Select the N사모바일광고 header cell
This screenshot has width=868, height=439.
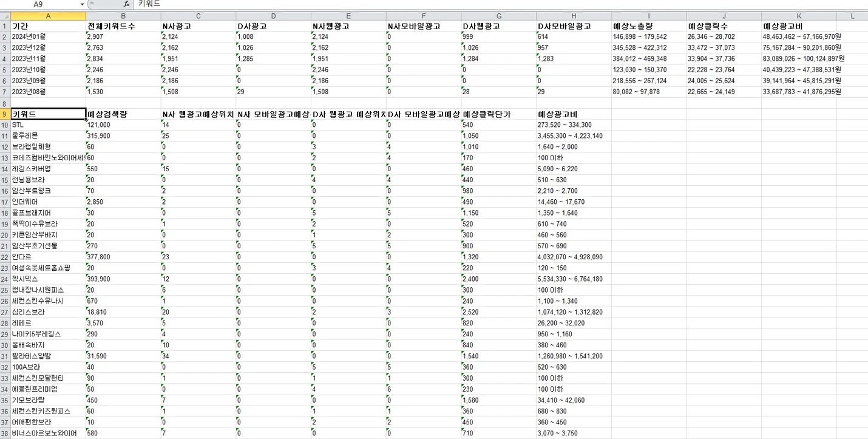click(x=424, y=26)
